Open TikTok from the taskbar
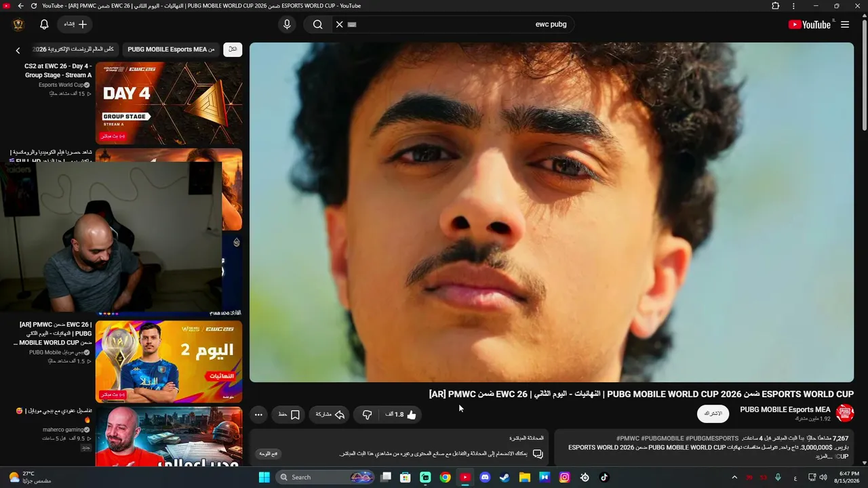The image size is (868, 488). click(x=604, y=477)
